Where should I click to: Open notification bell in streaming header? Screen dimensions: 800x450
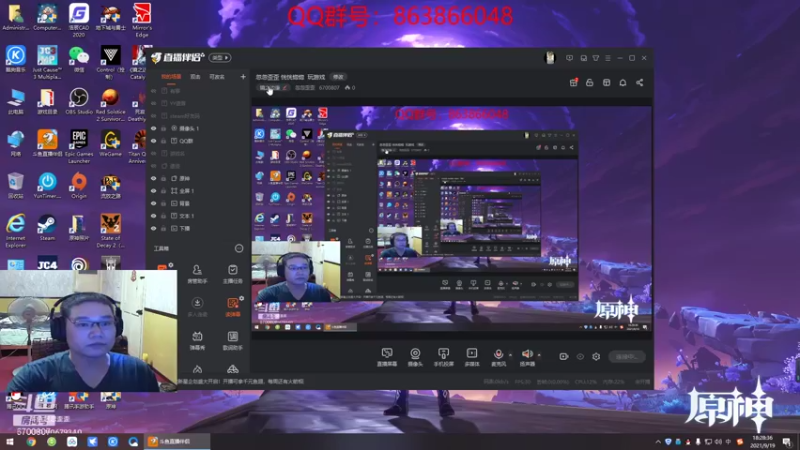tap(623, 83)
